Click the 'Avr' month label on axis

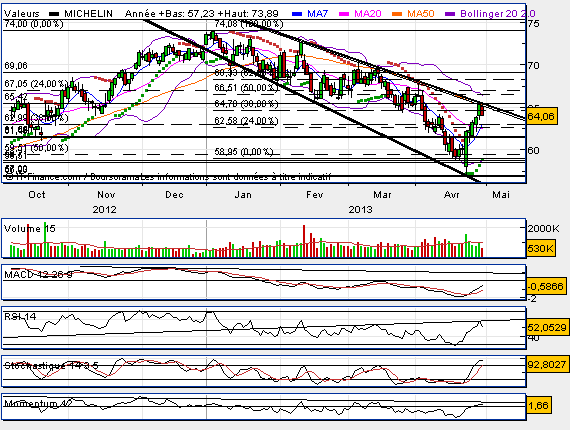451,195
